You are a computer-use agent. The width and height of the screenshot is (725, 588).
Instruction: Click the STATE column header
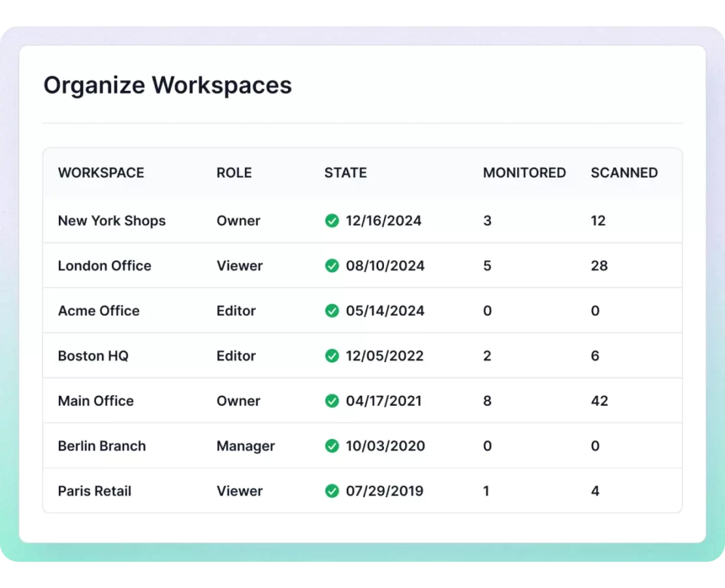coord(346,173)
